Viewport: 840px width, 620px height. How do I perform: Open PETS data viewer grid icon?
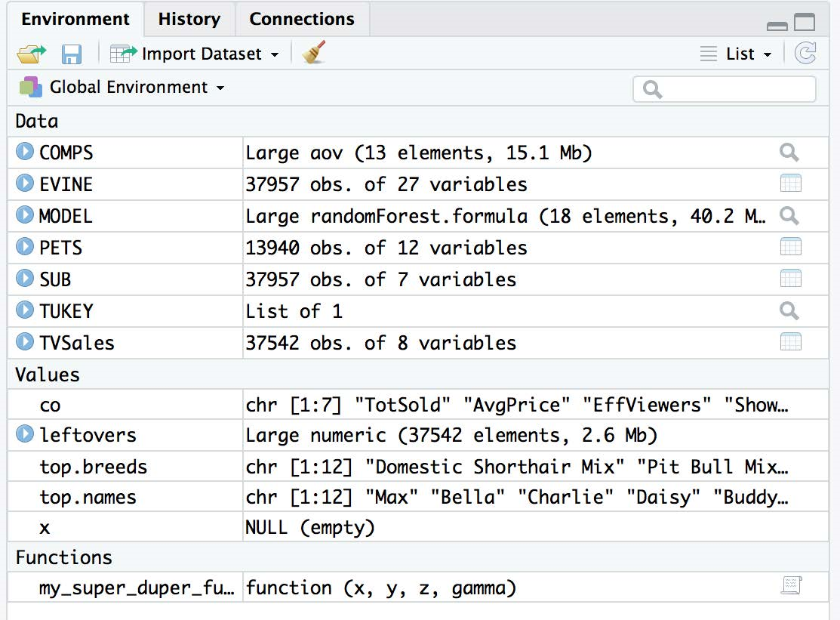[x=790, y=247]
